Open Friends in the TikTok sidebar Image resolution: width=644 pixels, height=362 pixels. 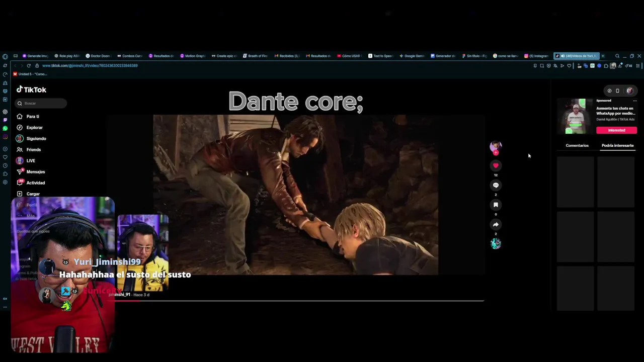(x=29, y=150)
